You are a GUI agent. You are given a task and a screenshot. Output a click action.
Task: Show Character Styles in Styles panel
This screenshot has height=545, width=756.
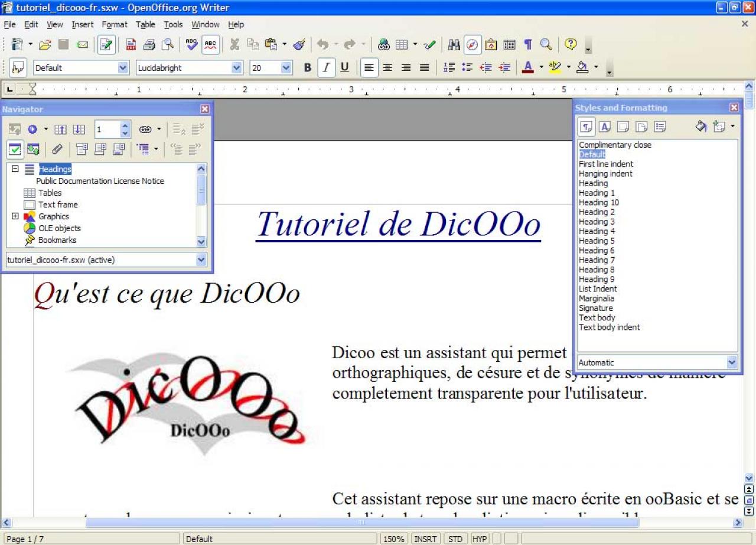605,126
